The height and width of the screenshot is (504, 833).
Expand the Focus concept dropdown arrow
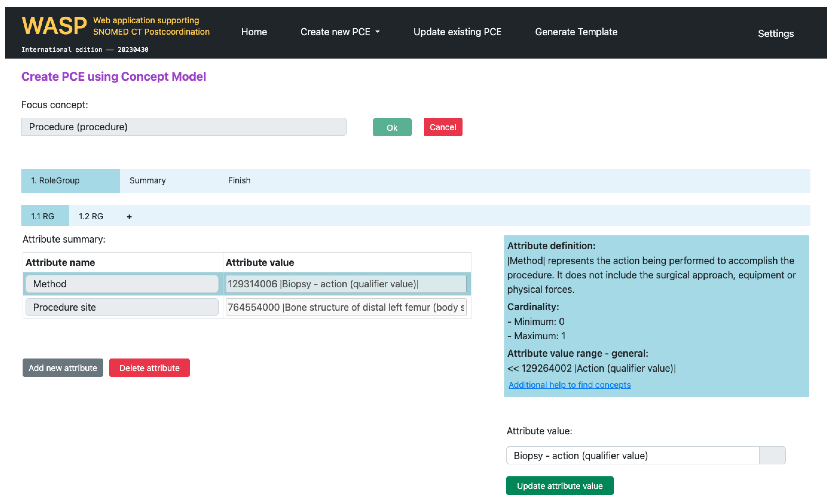[x=333, y=127]
